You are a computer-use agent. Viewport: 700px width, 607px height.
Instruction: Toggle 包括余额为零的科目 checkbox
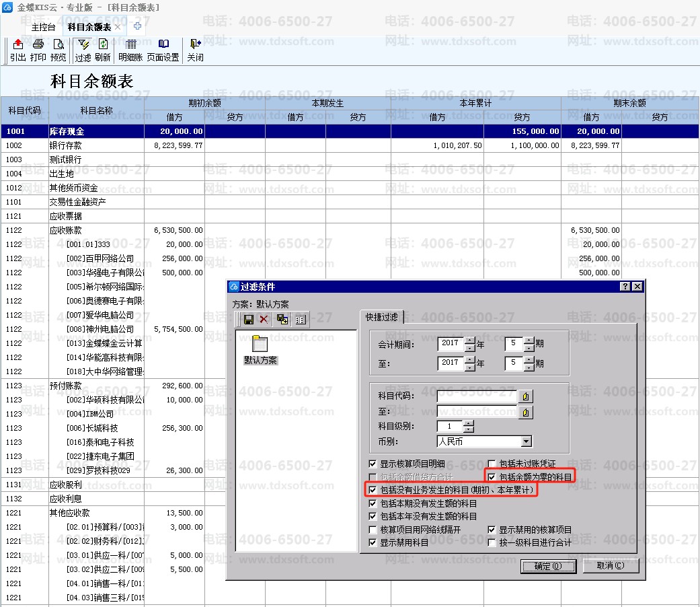(x=492, y=477)
